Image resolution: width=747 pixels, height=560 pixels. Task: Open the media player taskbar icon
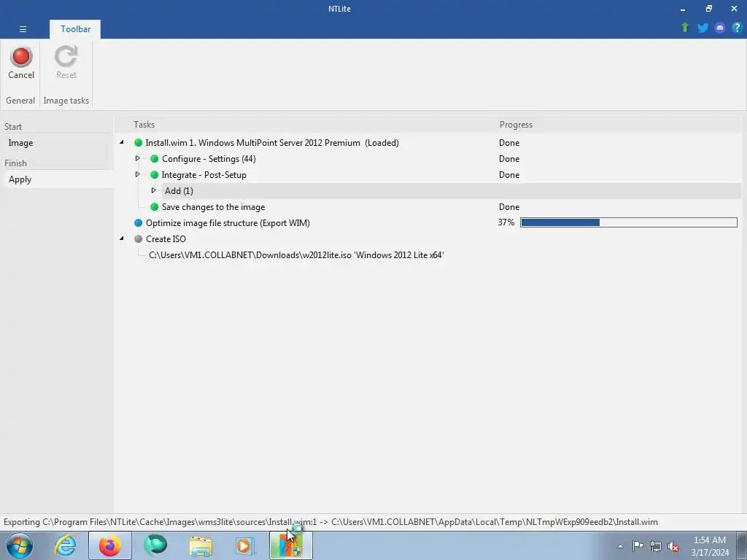(245, 545)
